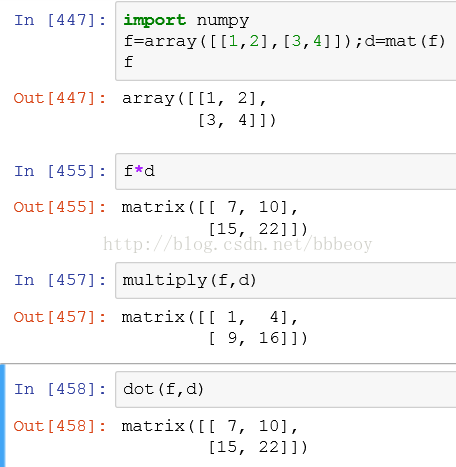Click the matrix output line with 1, 4
The image size is (456, 467).
point(209,317)
